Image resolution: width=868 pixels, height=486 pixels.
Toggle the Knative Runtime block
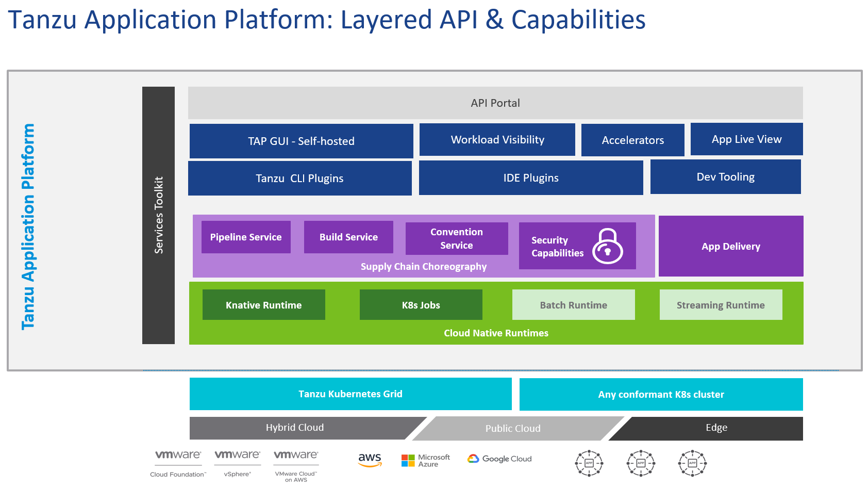263,304
